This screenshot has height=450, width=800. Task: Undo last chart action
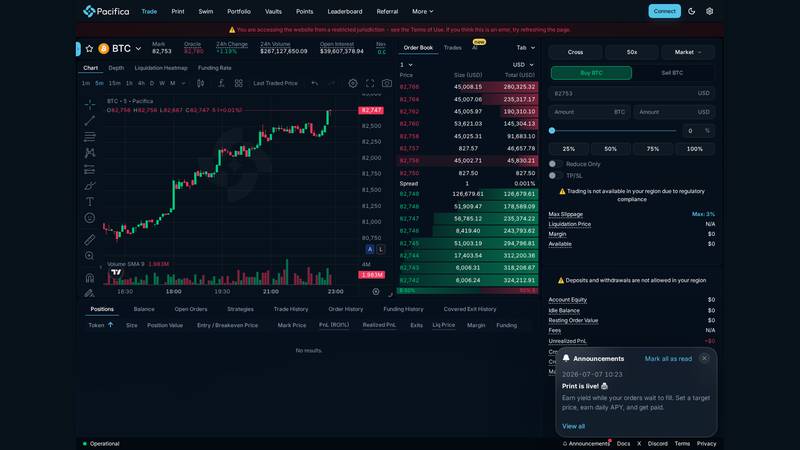tap(314, 83)
